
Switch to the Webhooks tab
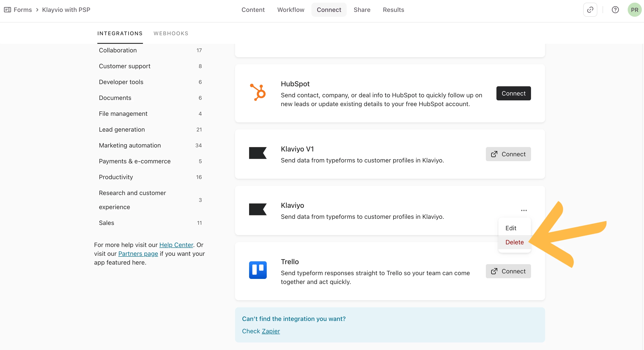click(x=171, y=33)
